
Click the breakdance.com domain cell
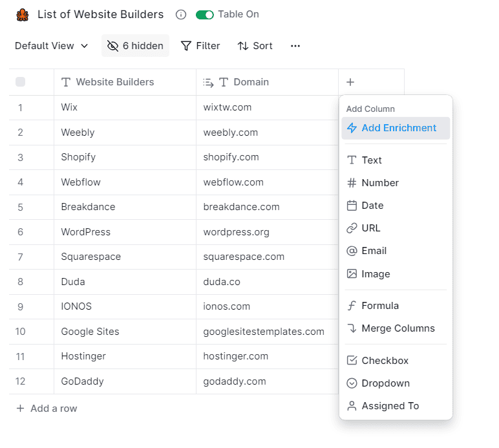(268, 207)
